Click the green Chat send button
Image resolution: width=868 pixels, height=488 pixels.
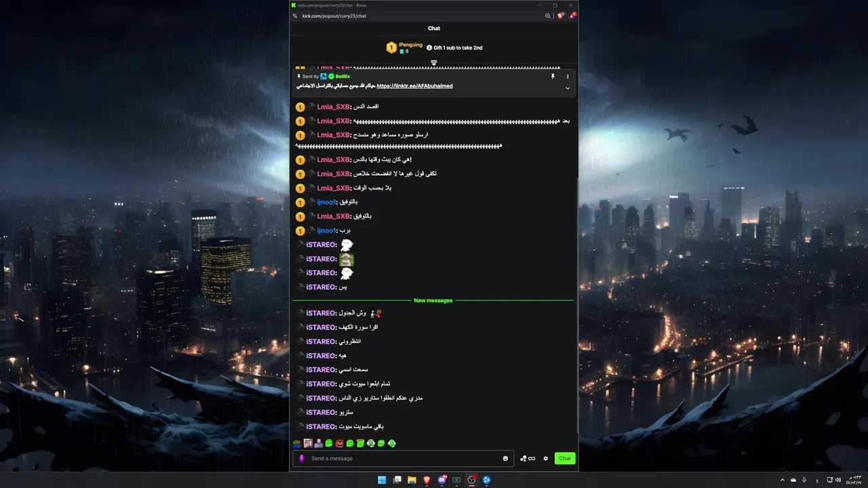tap(565, 458)
